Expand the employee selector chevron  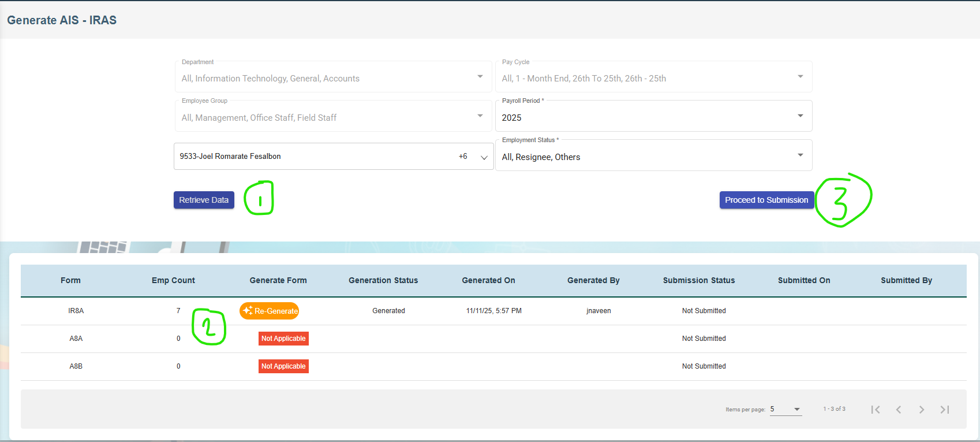(x=484, y=157)
